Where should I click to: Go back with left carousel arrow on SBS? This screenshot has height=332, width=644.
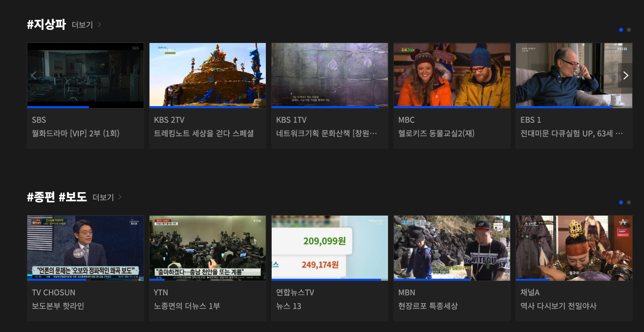pyautogui.click(x=34, y=75)
